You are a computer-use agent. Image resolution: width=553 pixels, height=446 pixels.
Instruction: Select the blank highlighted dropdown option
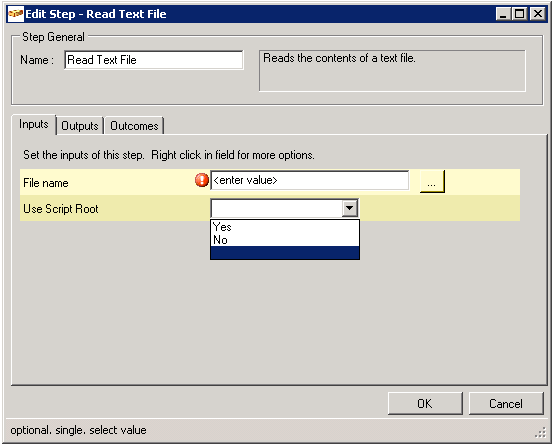(x=285, y=253)
